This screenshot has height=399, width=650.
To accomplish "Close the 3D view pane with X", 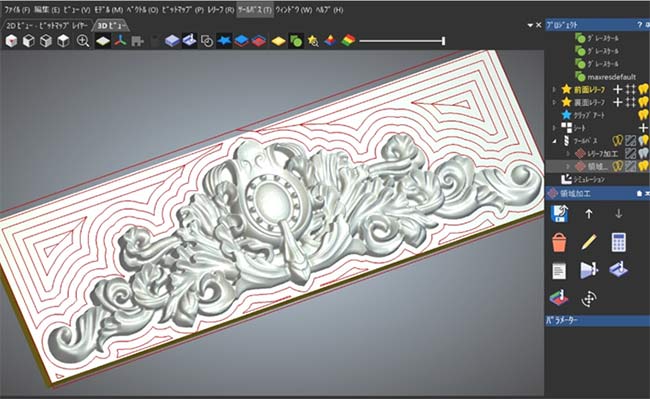I will point(538,25).
